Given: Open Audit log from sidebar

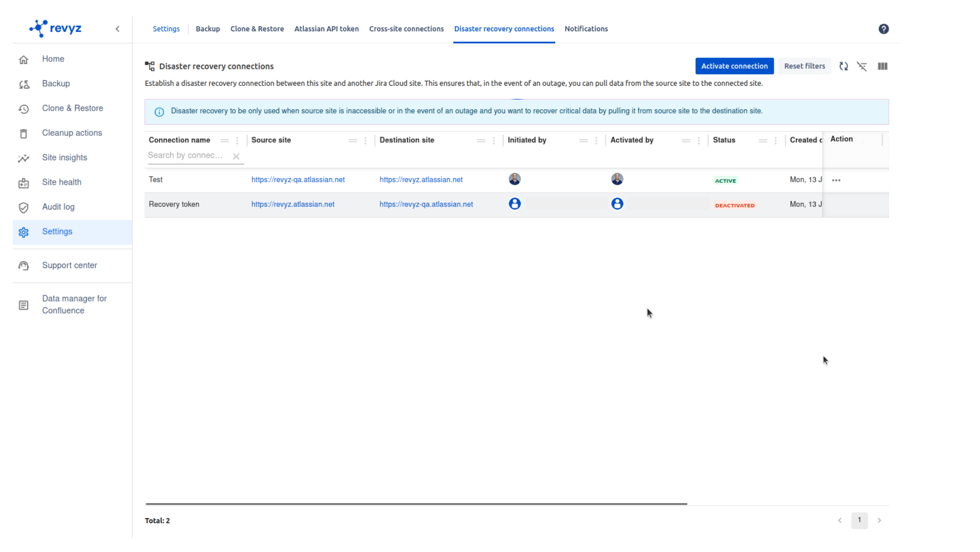Looking at the screenshot, I should pos(58,207).
